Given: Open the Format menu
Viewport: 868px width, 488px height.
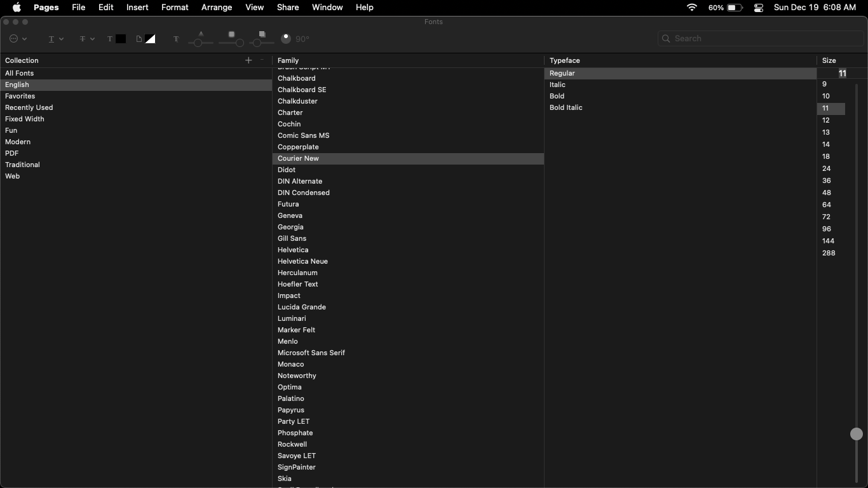Looking at the screenshot, I should [175, 8].
